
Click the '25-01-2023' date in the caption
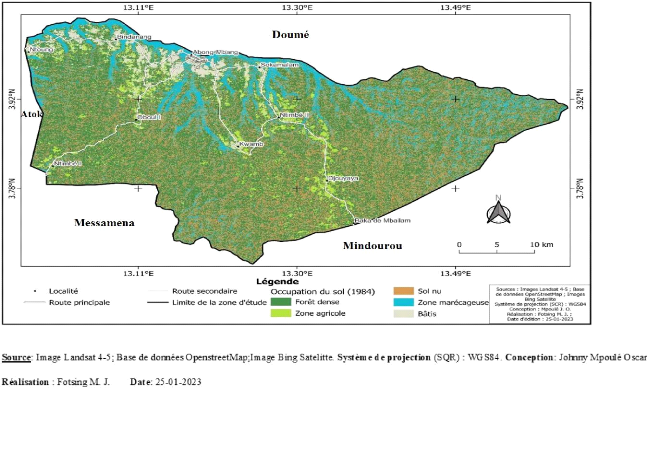pyautogui.click(x=178, y=382)
